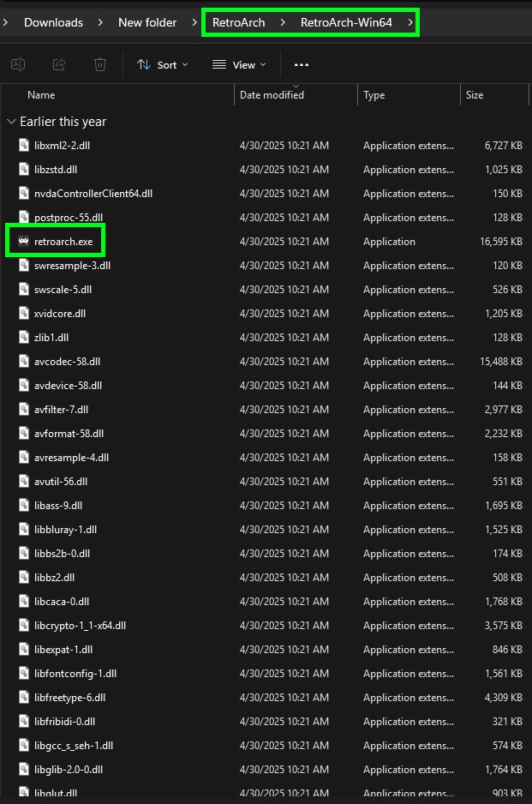Select libxml2-2.dll file icon
Viewport: 532px width, 804px height.
click(24, 145)
